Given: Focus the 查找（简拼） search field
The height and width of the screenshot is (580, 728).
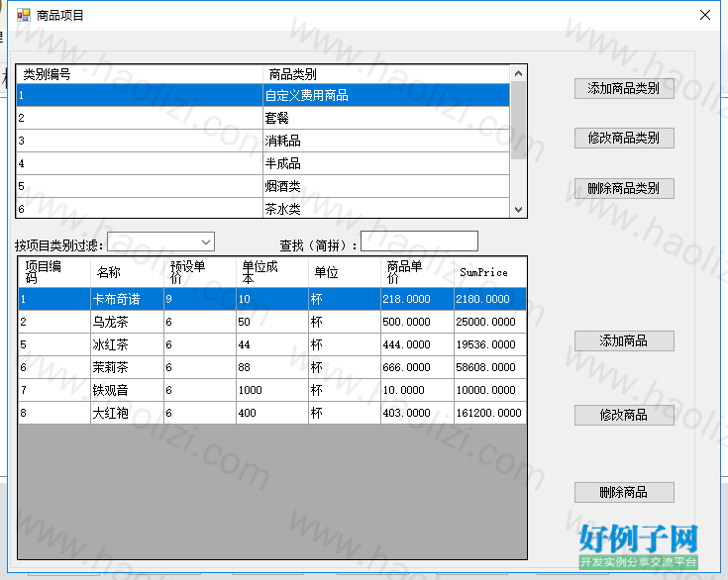Looking at the screenshot, I should click(x=419, y=242).
